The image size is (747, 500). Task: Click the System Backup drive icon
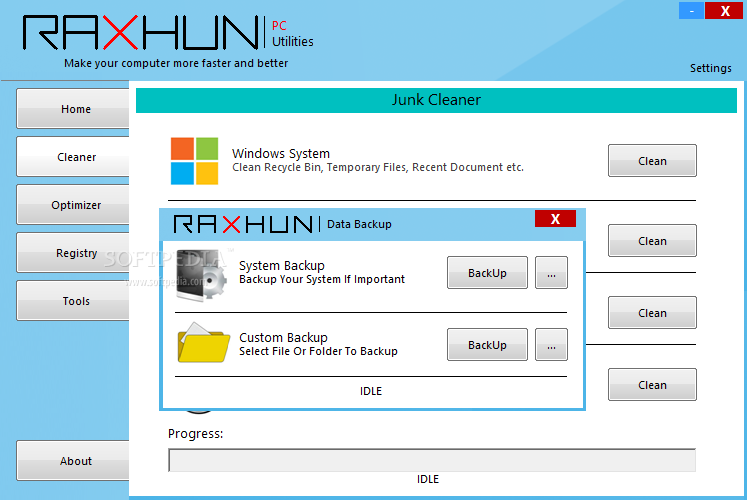click(x=201, y=275)
